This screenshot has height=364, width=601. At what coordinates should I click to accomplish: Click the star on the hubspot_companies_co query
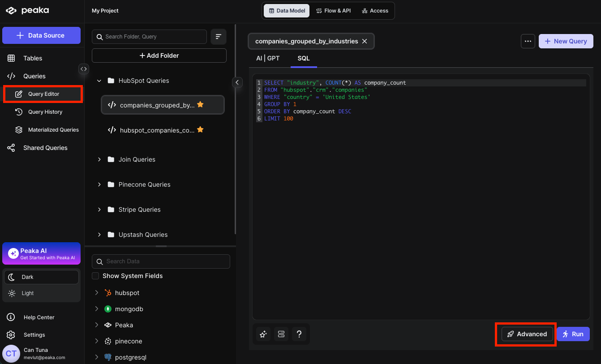[x=200, y=130]
